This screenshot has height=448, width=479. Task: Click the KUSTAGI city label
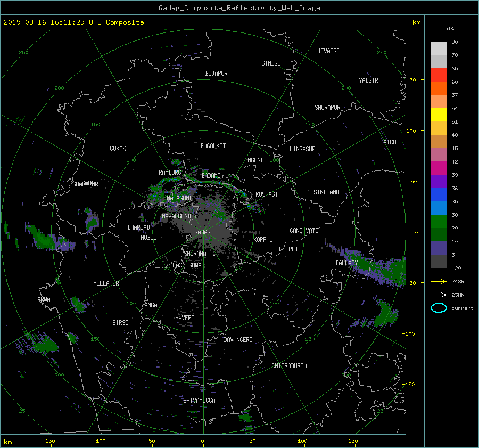coord(267,194)
